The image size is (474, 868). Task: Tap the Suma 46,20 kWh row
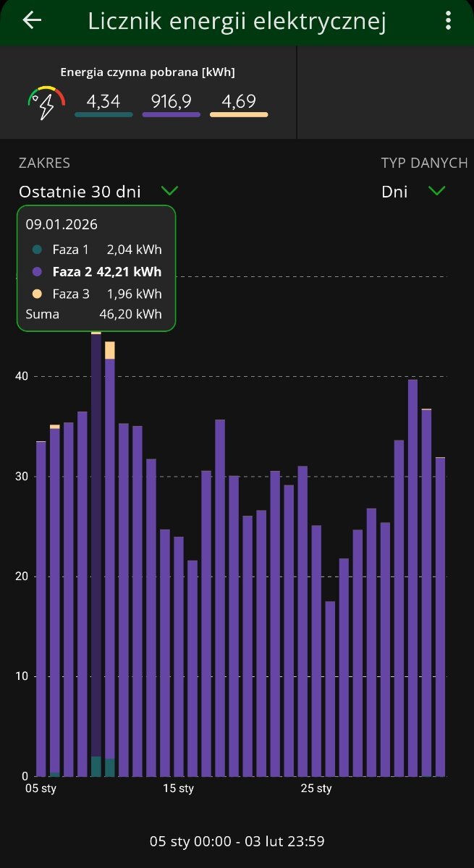pyautogui.click(x=94, y=315)
